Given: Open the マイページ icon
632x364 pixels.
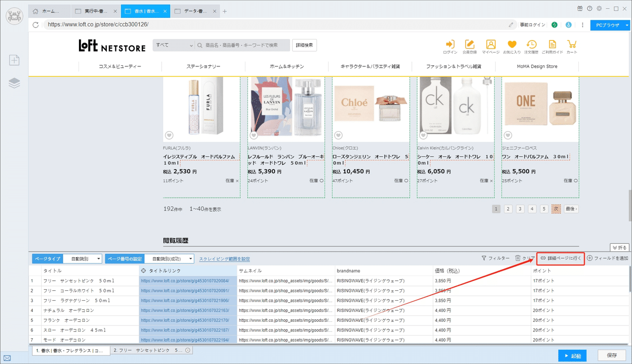Looking at the screenshot, I should tap(491, 47).
